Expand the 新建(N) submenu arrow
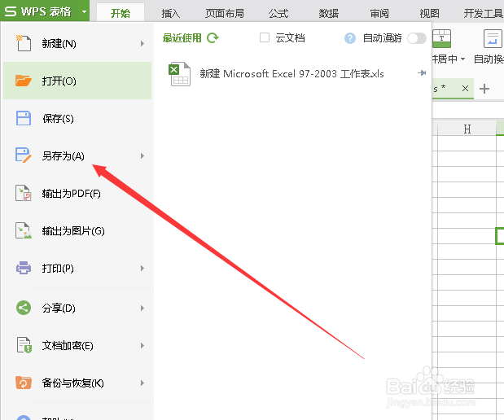 tap(142, 43)
